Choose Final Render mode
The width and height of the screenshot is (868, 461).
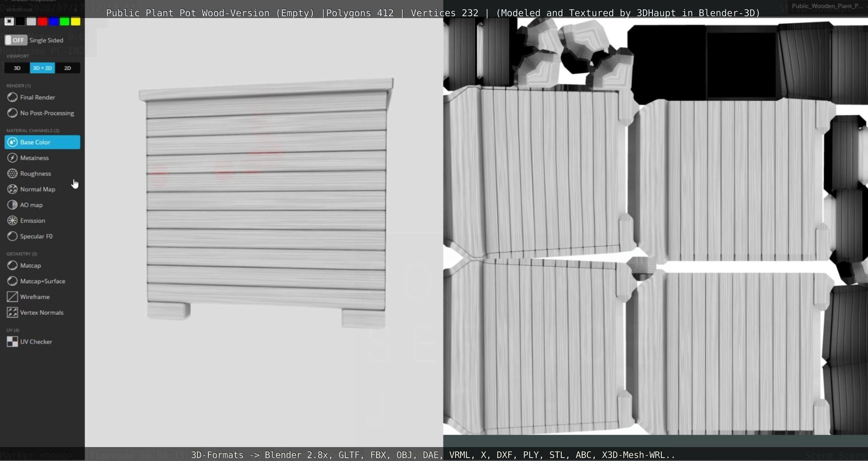[x=37, y=97]
